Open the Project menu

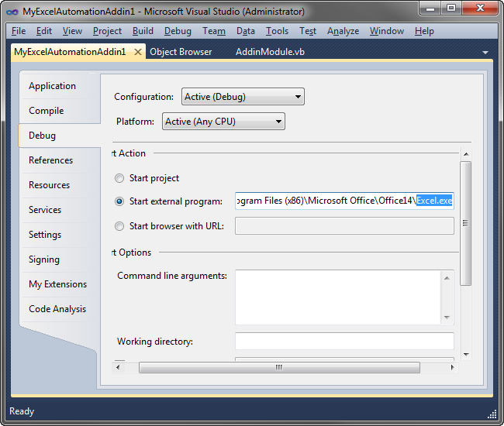point(107,31)
